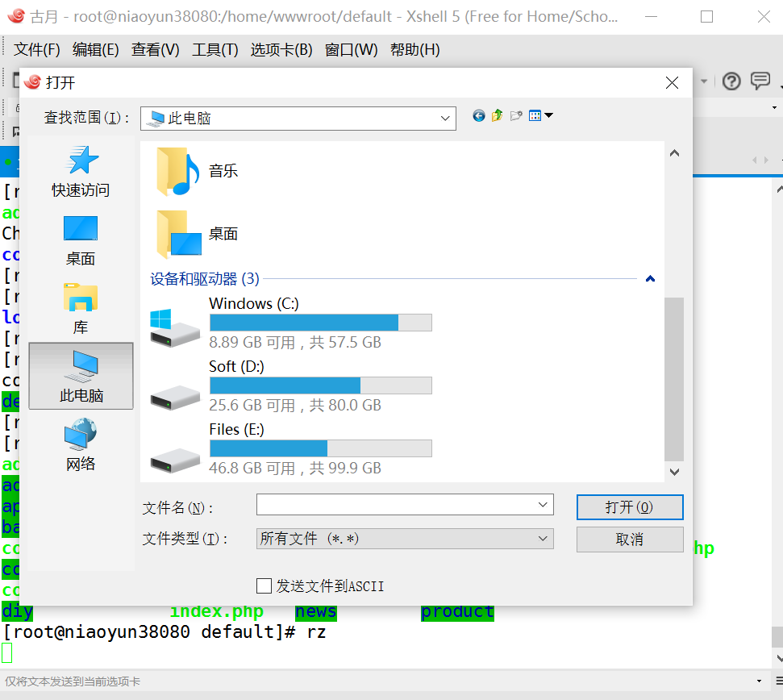Image resolution: width=783 pixels, height=700 pixels.
Task: Click file list scrollbar down arrow
Action: tap(674, 472)
